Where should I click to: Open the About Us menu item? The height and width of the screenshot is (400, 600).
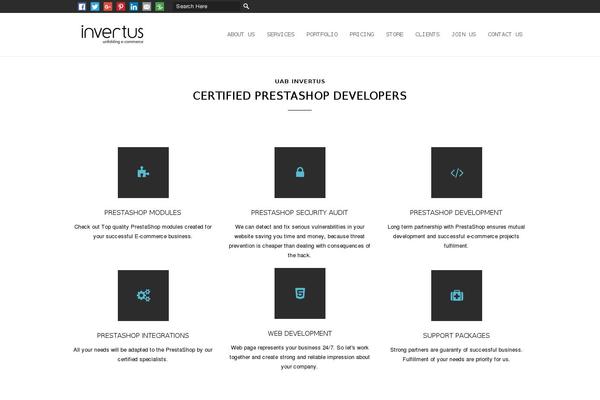point(241,34)
